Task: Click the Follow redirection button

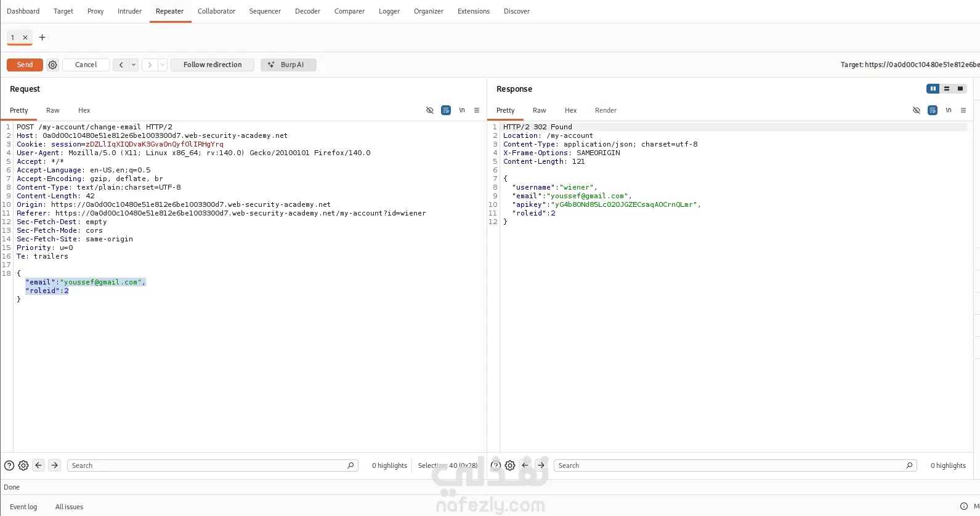Action: coord(213,65)
